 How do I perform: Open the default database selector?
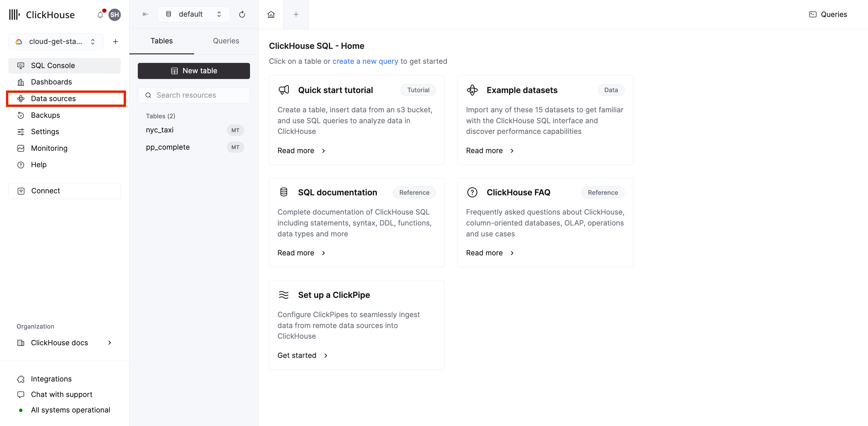[193, 14]
